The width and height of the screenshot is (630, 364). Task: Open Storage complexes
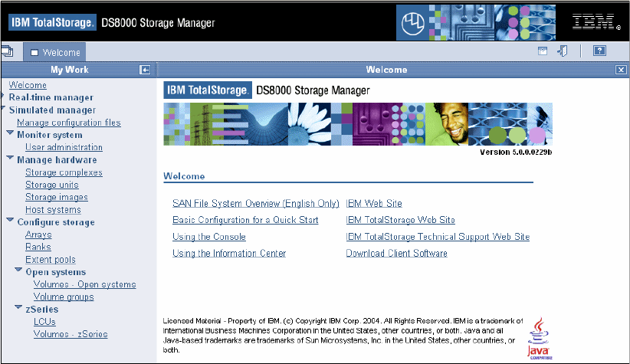coord(64,172)
